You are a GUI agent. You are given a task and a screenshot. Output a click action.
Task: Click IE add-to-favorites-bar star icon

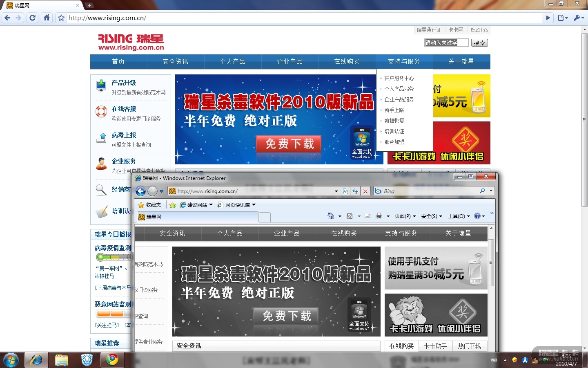point(173,205)
